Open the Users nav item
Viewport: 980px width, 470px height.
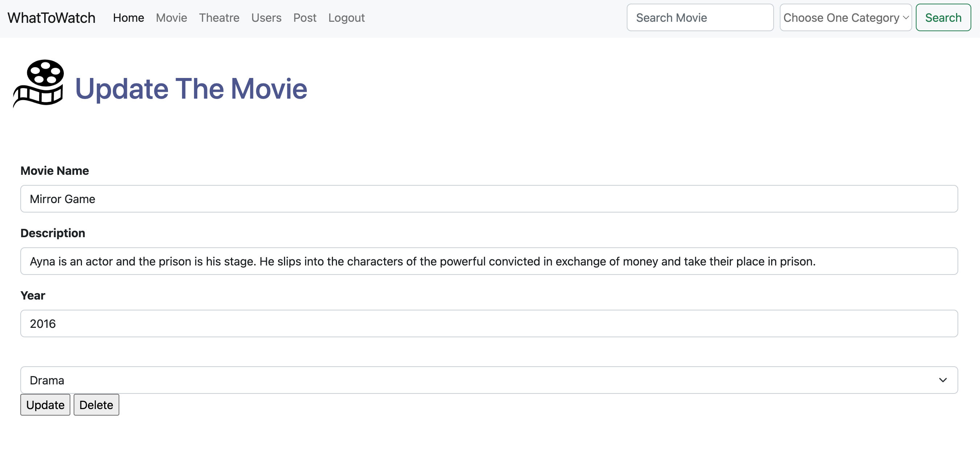266,18
